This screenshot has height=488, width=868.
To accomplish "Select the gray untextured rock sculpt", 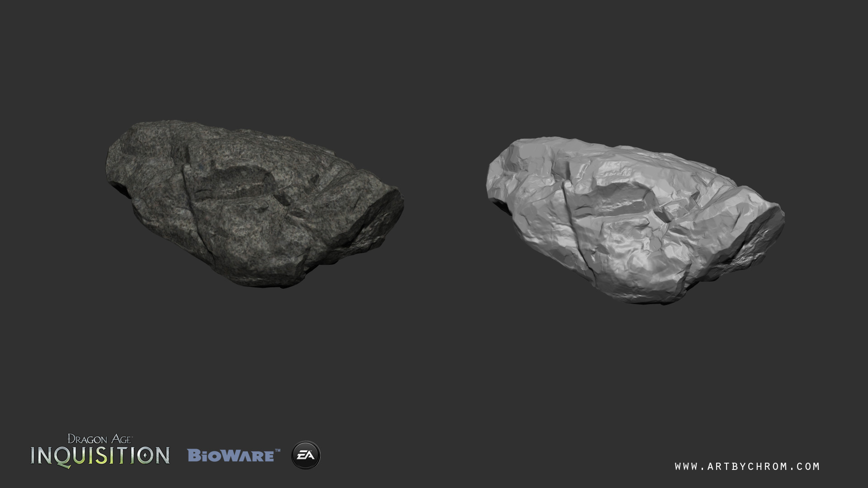I will (x=635, y=220).
